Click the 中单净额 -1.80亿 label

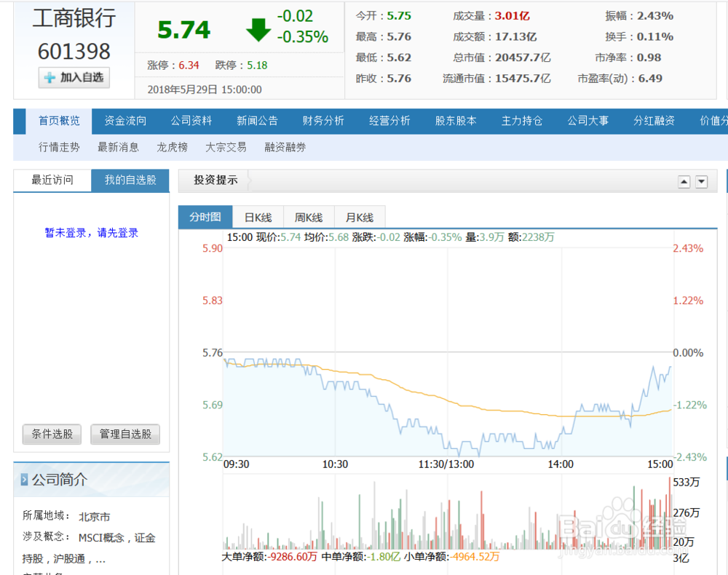361,556
